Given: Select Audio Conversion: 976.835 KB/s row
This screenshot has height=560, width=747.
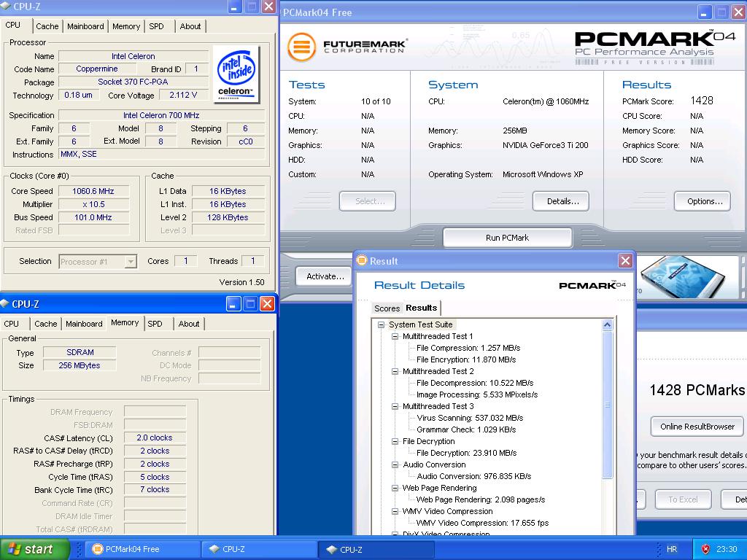Looking at the screenshot, I should pyautogui.click(x=473, y=476).
